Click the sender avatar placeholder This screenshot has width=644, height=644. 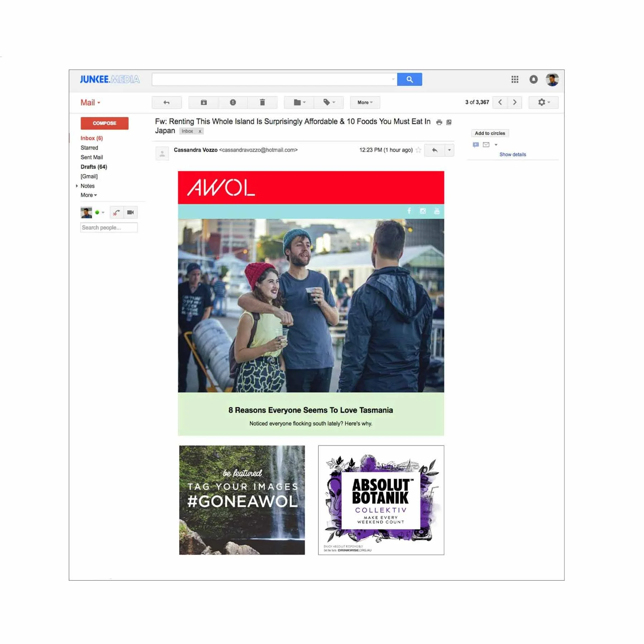coord(162,153)
